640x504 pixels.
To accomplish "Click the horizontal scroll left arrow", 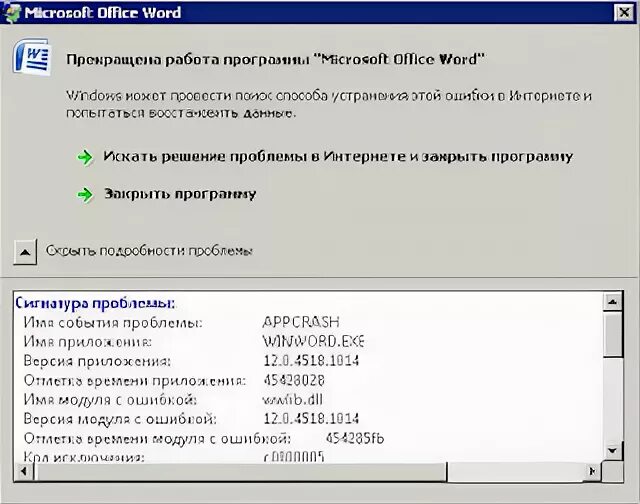I will [x=24, y=471].
